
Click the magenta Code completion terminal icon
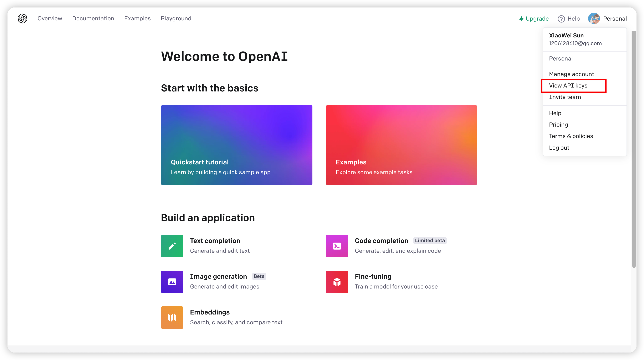(337, 246)
